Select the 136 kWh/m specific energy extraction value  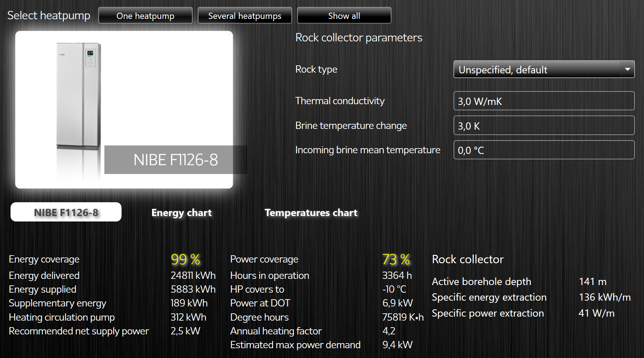point(605,297)
